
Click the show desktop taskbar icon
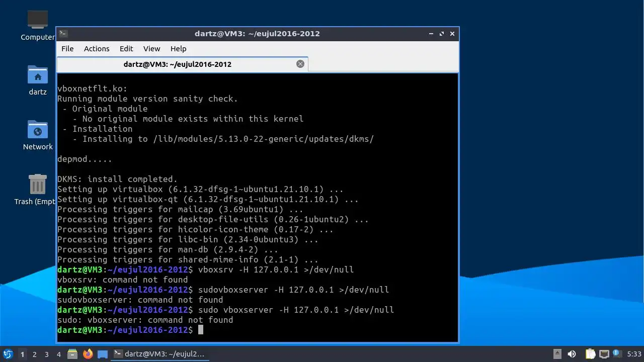click(103, 354)
